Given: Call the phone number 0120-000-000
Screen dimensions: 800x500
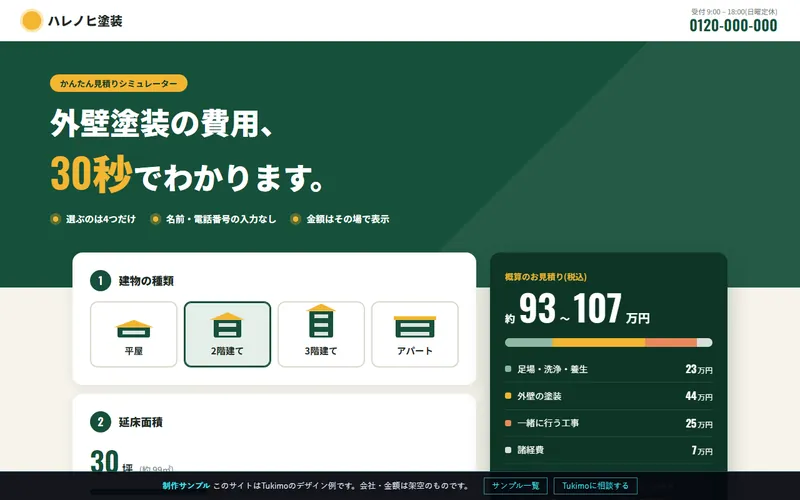Looking at the screenshot, I should [x=733, y=26].
